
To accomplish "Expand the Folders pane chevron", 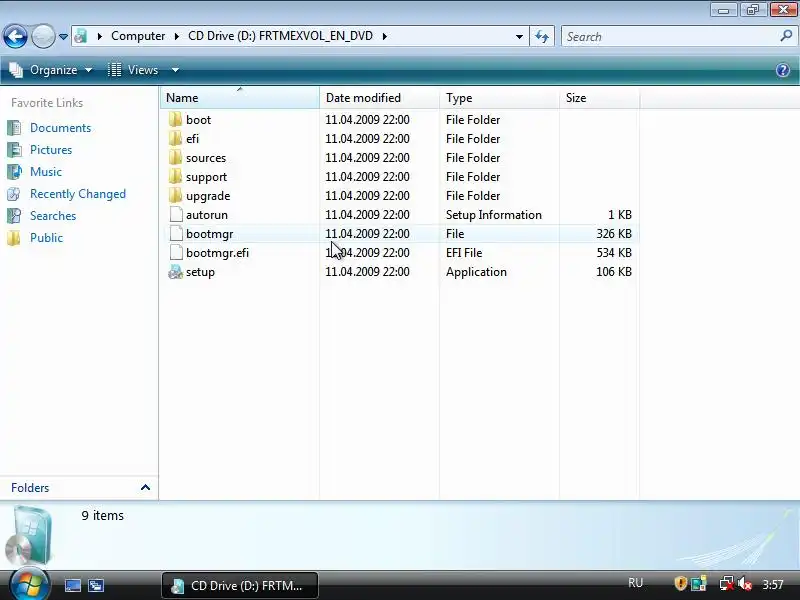I will point(145,487).
